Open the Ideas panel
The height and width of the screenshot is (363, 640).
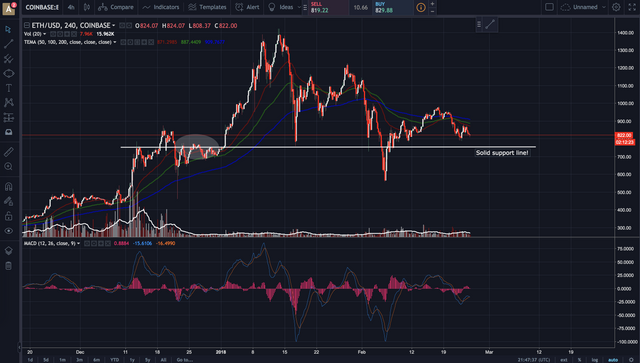[x=281, y=7]
